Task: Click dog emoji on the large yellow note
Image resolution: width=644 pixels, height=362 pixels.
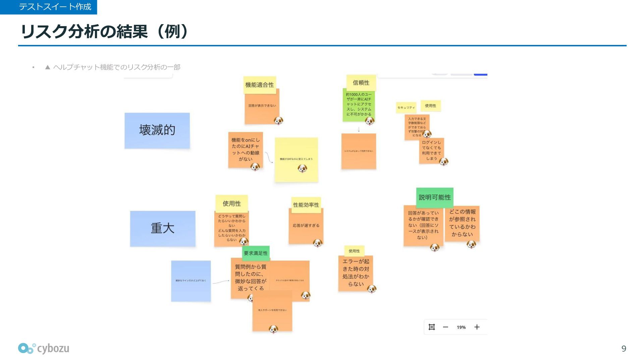Action: click(302, 168)
